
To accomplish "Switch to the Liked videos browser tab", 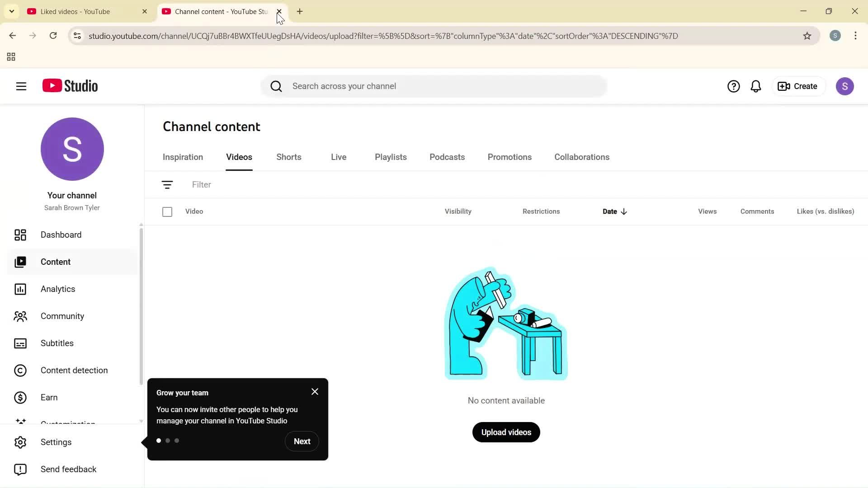I will pos(75,11).
